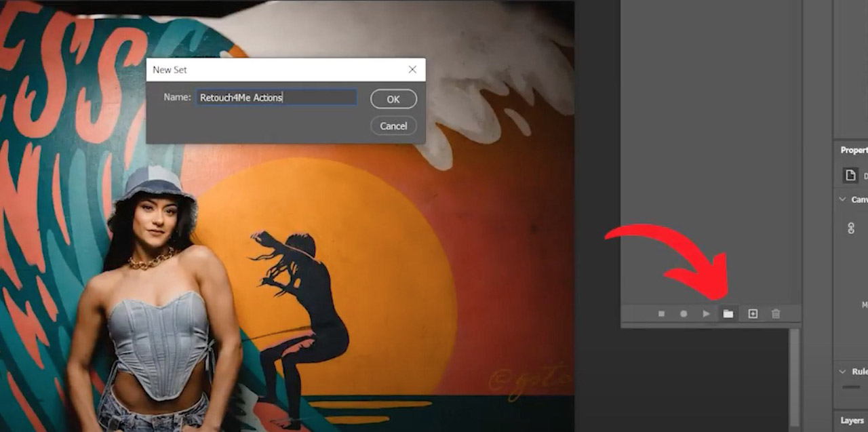Screen dimensions: 868x432
Task: Click the document thumbnail icon in Properties panel
Action: (x=851, y=175)
